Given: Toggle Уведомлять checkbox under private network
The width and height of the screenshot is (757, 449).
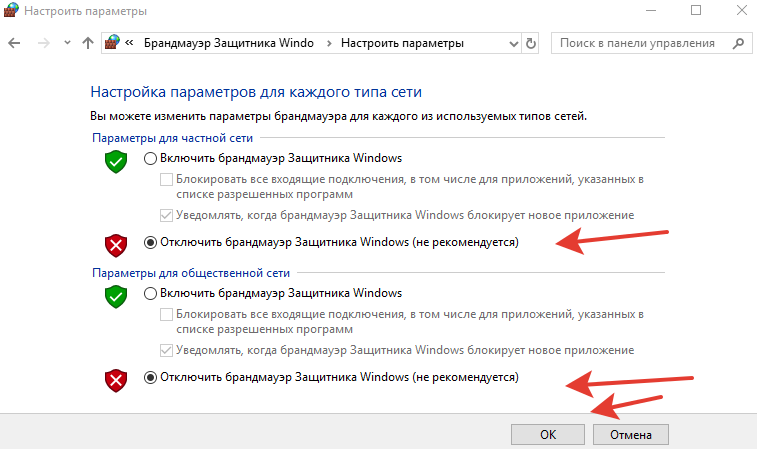Looking at the screenshot, I should 166,215.
